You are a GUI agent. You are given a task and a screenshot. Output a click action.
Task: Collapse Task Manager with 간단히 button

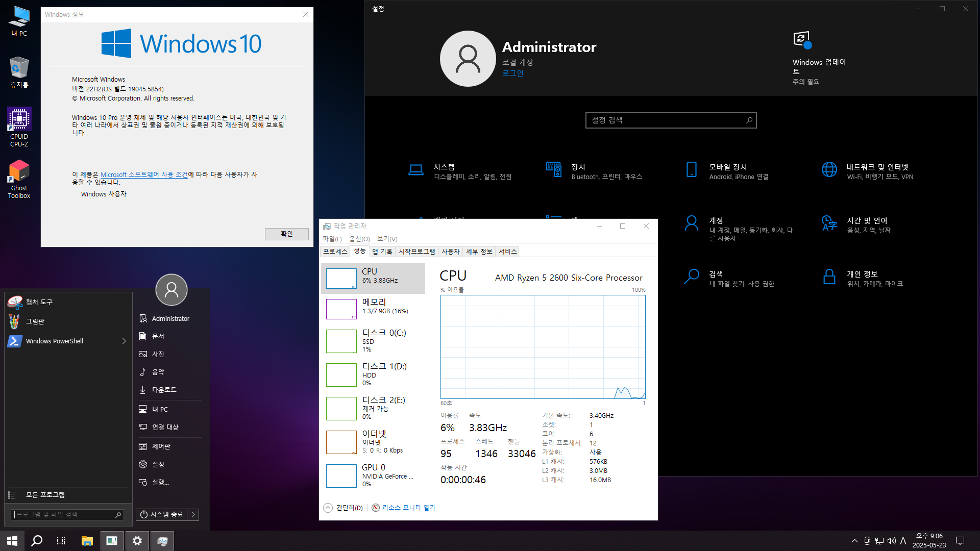(x=343, y=508)
